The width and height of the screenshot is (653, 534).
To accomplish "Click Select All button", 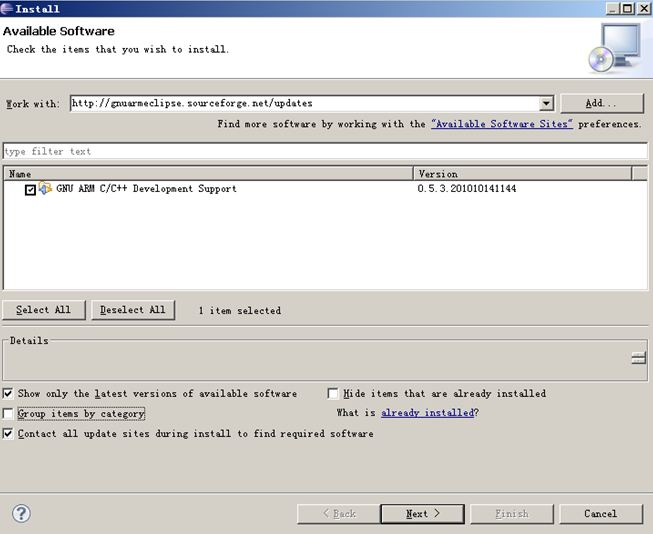I will coord(44,310).
